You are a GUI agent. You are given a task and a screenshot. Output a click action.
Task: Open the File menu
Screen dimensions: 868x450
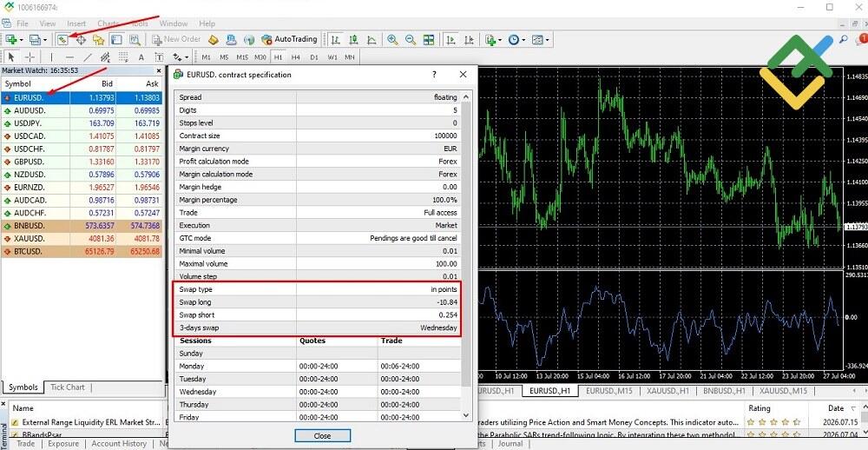[23, 23]
